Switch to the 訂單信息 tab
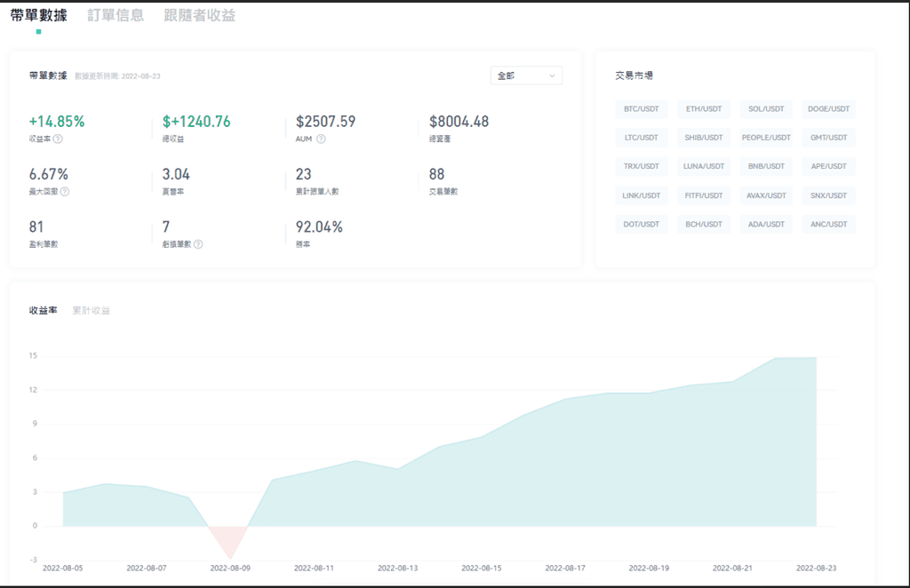 (x=116, y=15)
